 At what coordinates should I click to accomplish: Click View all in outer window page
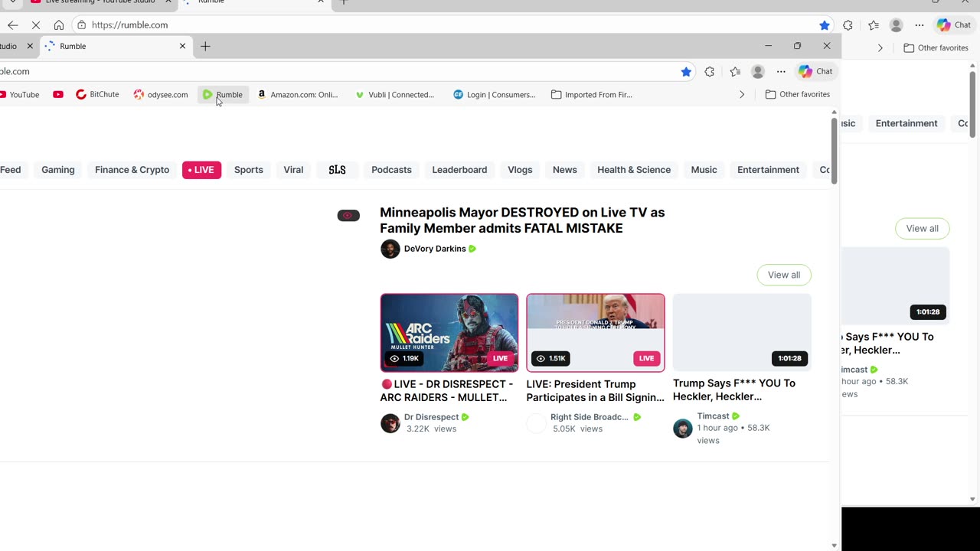(922, 228)
